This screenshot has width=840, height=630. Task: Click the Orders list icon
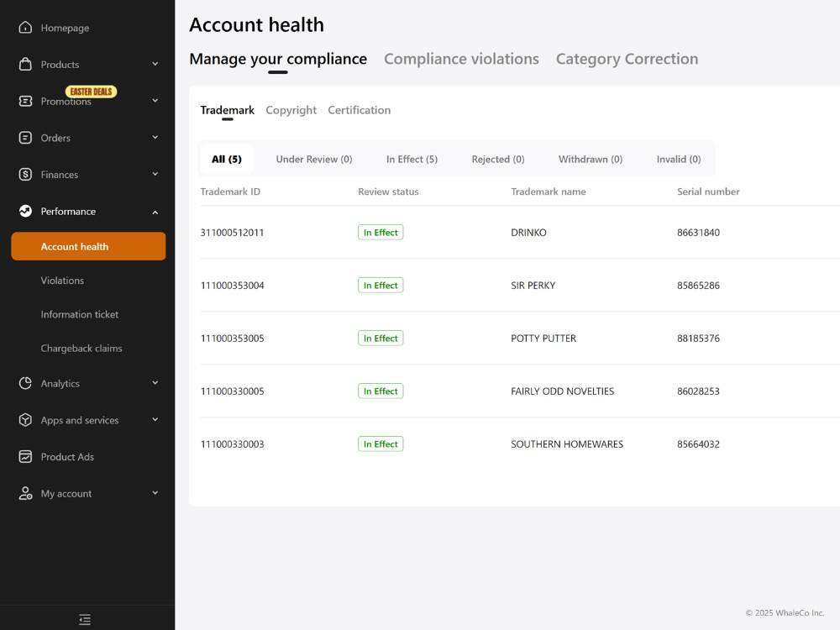(x=25, y=138)
